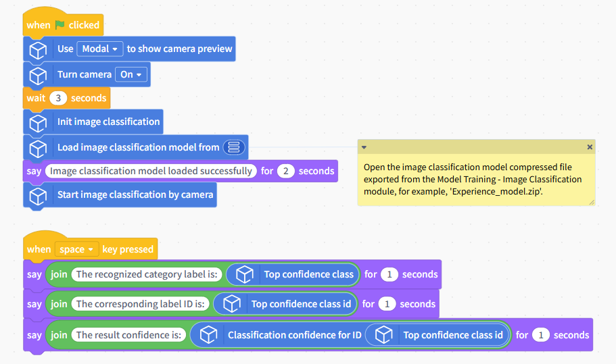
Task: Open the space key dropdown
Action: 76,249
